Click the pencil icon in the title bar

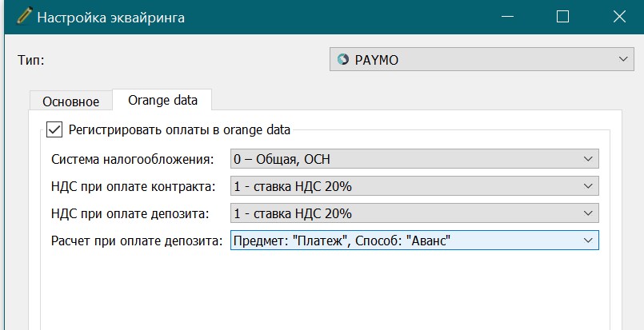click(24, 17)
